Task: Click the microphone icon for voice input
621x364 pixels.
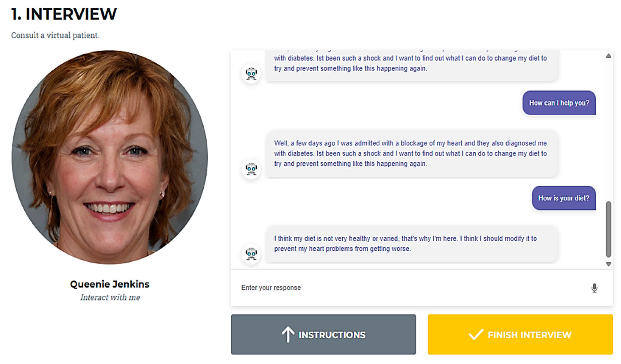Action: pos(594,288)
